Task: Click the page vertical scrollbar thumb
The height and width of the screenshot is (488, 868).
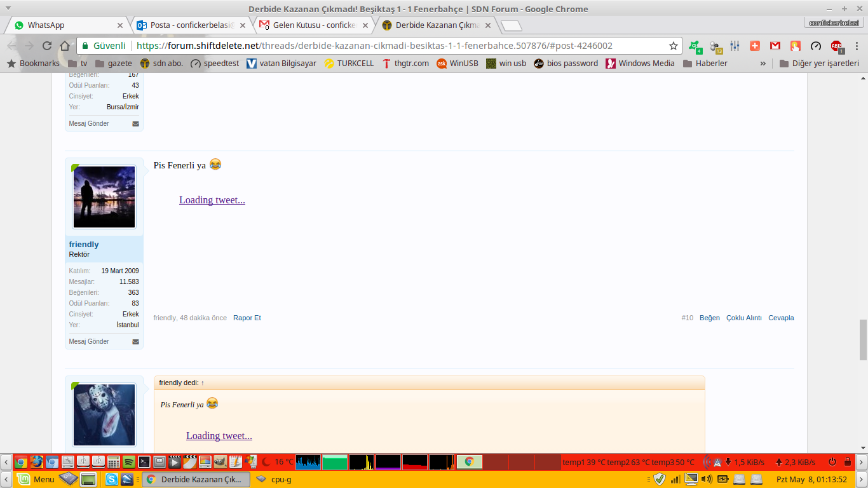Action: tap(863, 340)
